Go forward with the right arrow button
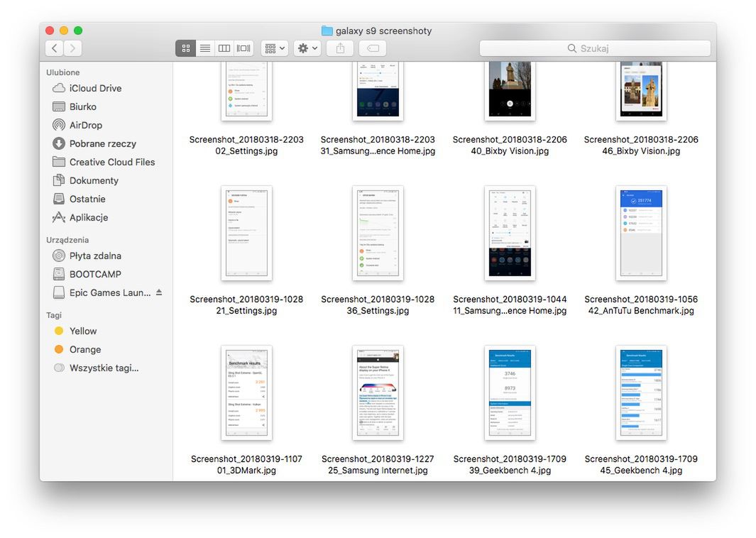 tap(72, 48)
